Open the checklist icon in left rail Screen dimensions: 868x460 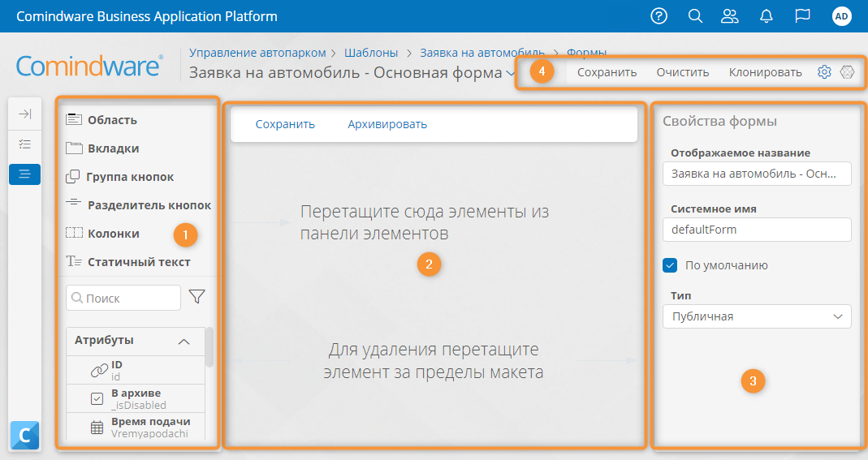click(x=24, y=144)
